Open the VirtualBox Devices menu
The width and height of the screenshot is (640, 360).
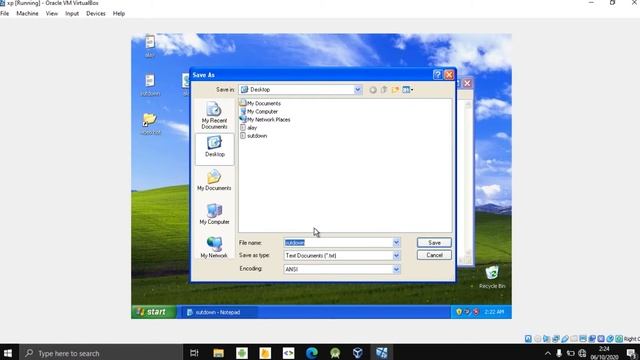tap(96, 13)
